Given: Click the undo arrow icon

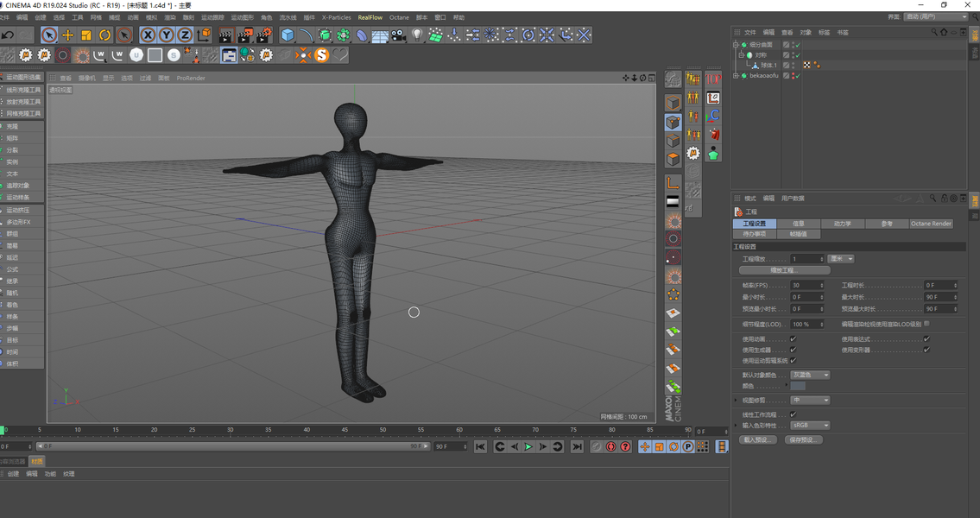Looking at the screenshot, I should [8, 35].
